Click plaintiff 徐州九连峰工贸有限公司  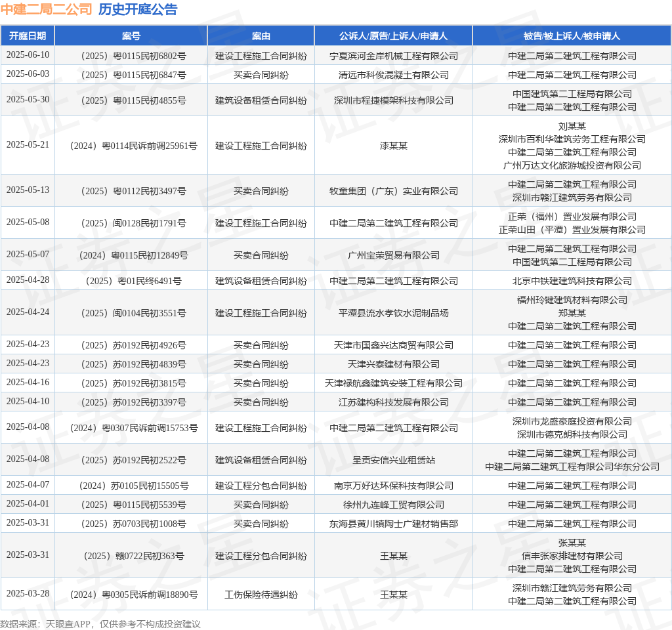coord(394,505)
